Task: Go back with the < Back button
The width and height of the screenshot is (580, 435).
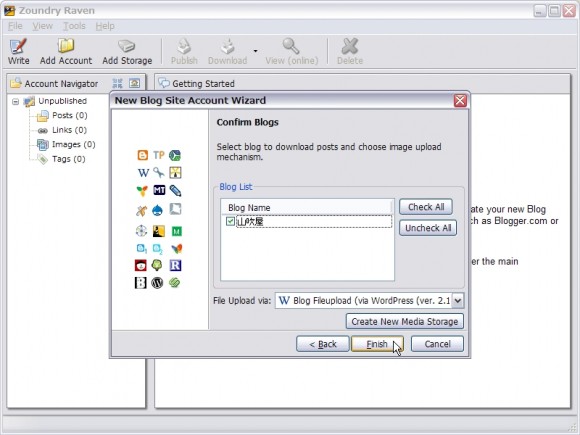Action: tap(323, 344)
